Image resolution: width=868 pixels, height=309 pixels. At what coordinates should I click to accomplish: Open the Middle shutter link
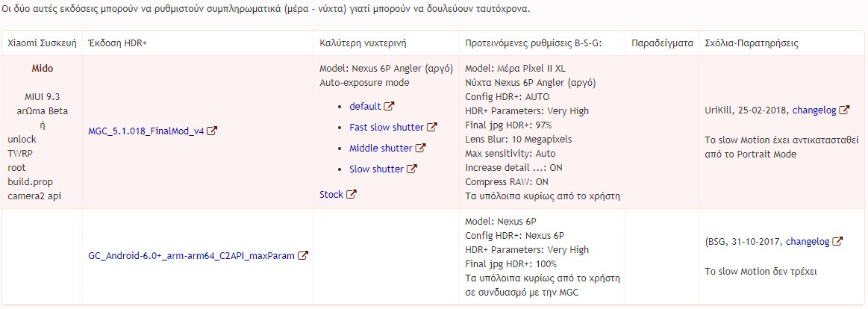[381, 148]
